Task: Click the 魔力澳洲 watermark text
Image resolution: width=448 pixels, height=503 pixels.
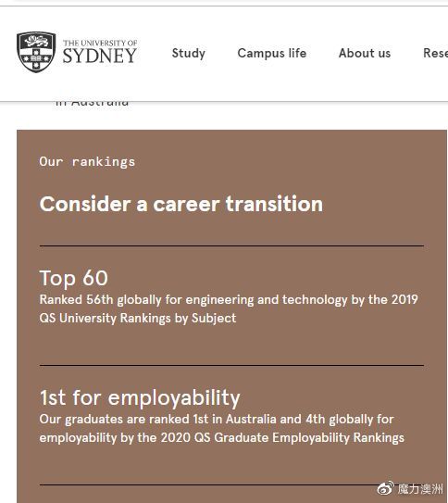Action: pyautogui.click(x=420, y=489)
